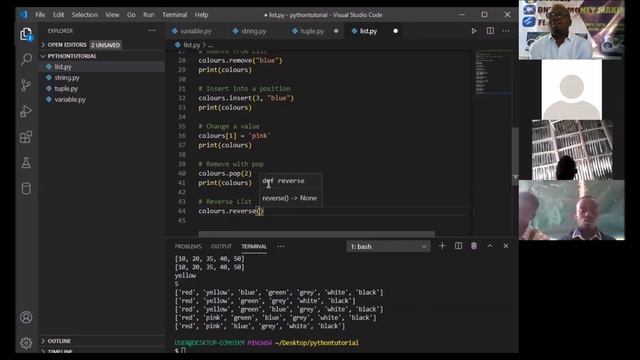Open the Edit menu
Screen dimensions: 640x360
click(x=58, y=15)
